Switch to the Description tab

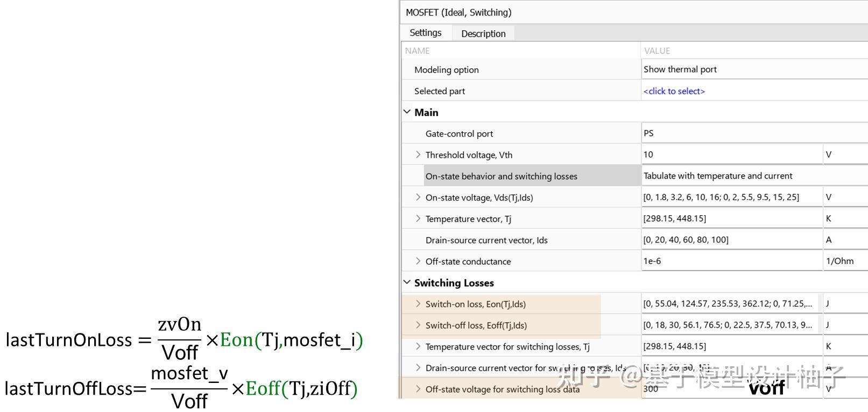[483, 33]
